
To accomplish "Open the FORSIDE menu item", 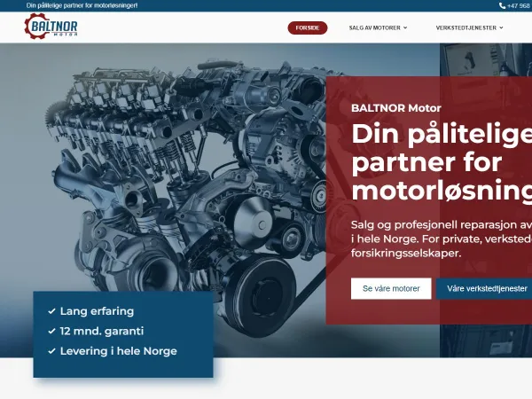I will [x=308, y=27].
